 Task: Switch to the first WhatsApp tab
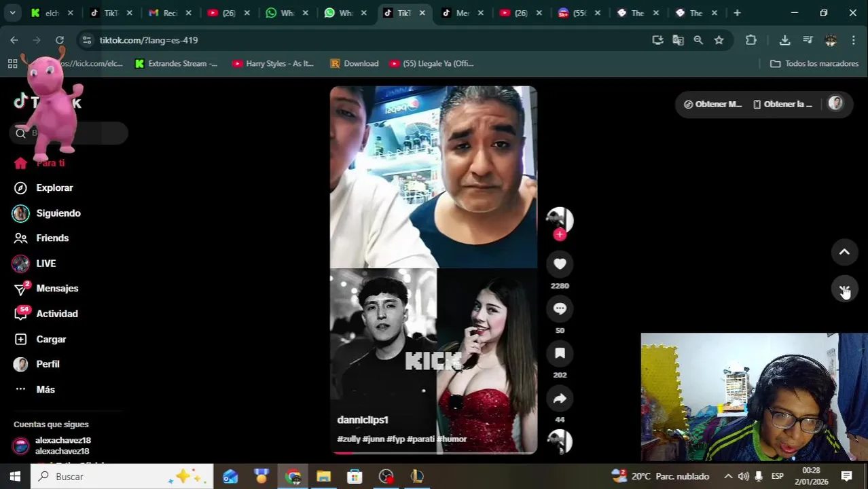pos(287,13)
